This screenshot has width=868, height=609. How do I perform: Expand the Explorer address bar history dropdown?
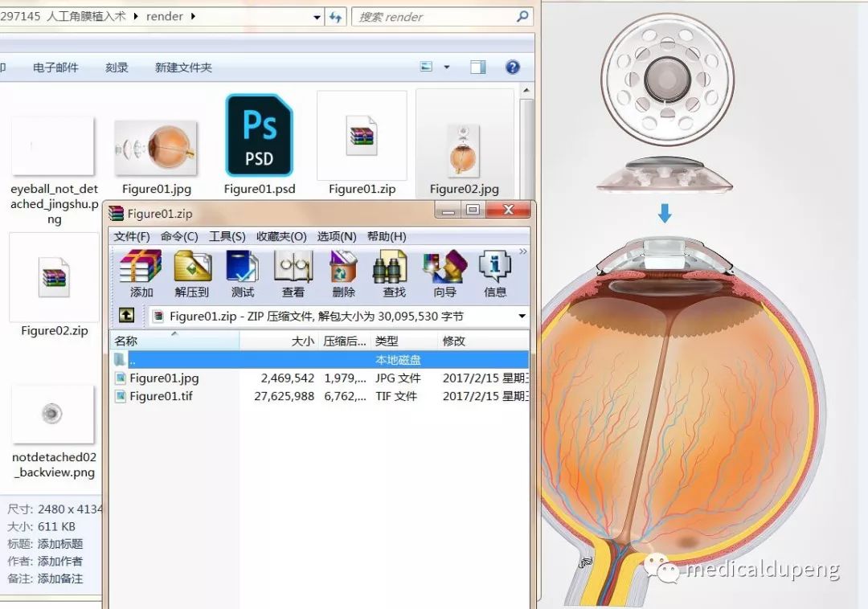pyautogui.click(x=317, y=17)
